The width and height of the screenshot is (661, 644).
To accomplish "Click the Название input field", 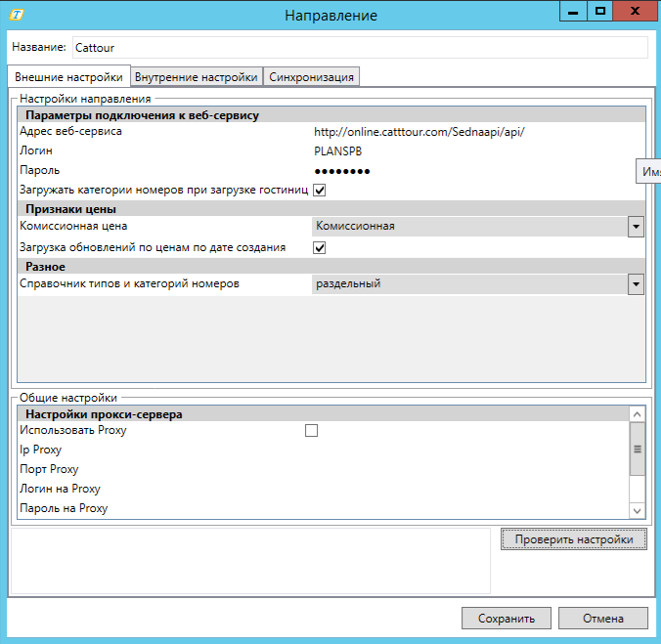I will [359, 47].
